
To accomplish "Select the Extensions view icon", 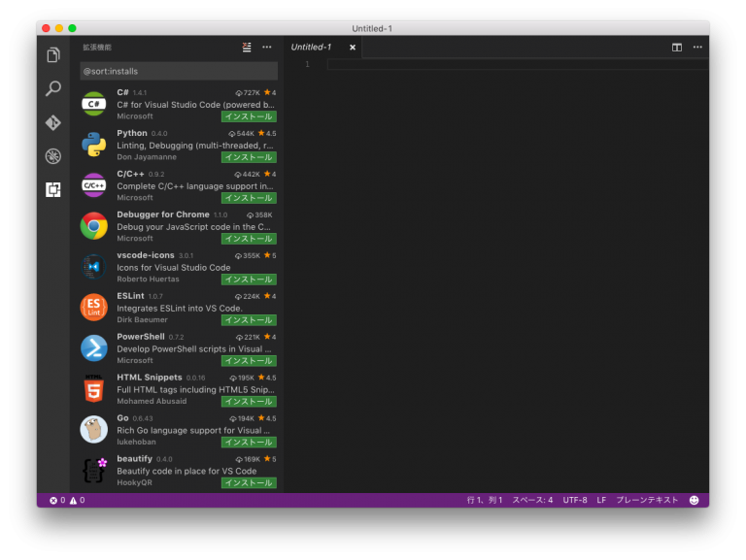I will click(53, 189).
